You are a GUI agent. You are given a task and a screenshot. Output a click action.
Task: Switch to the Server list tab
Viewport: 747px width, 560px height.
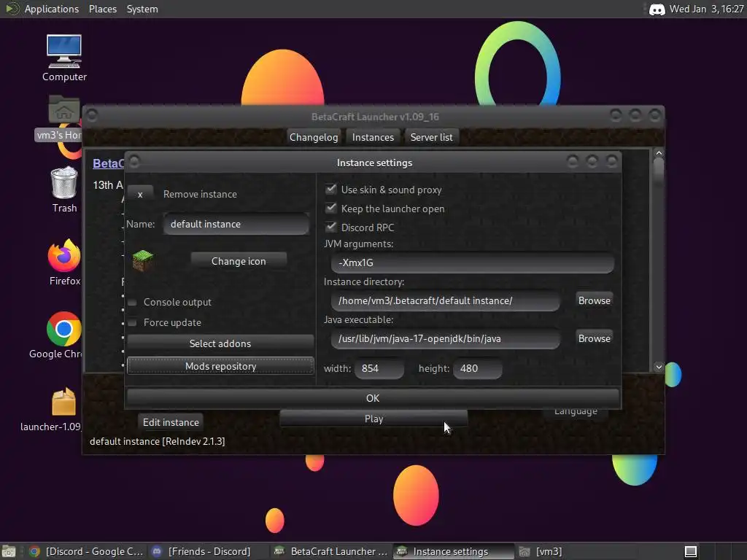[x=432, y=137]
